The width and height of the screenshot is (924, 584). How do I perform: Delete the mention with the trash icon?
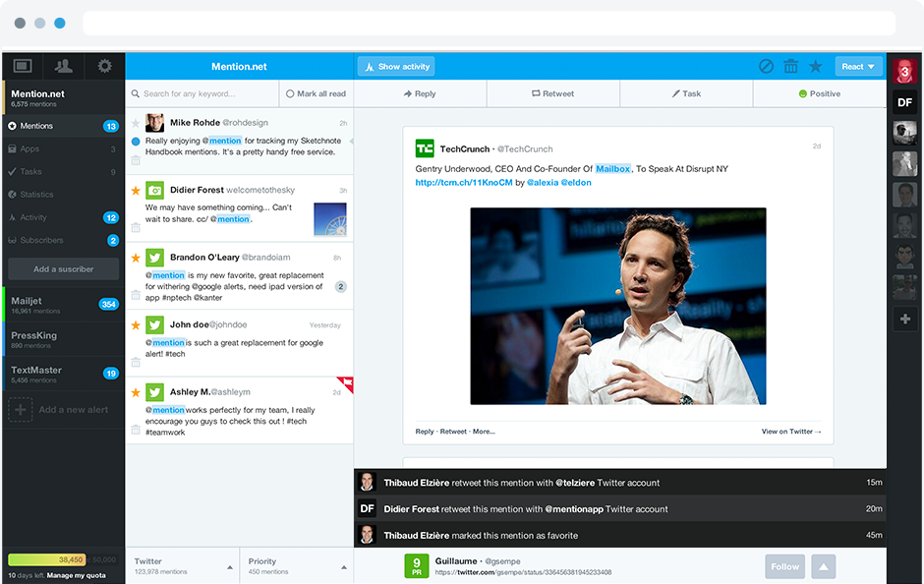pos(791,66)
